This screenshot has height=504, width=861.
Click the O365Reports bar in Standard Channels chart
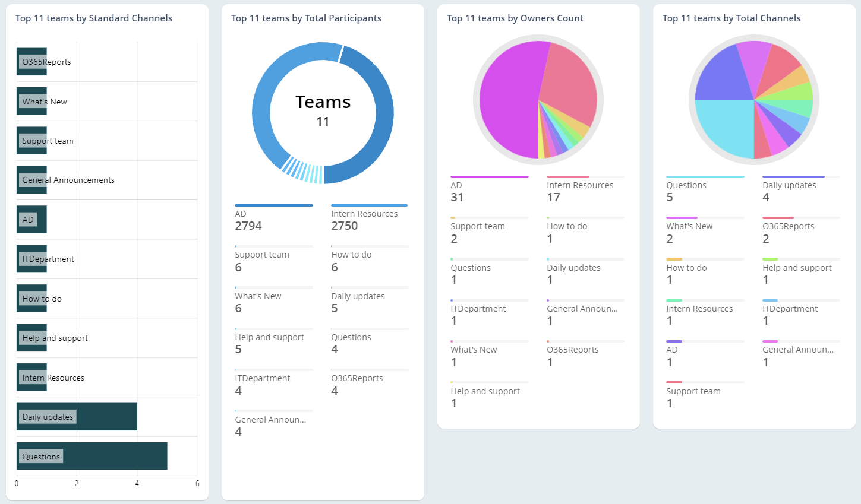[x=32, y=62]
